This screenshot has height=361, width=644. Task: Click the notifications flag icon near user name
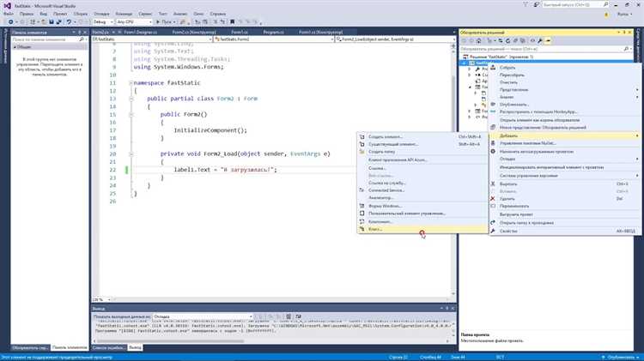click(x=606, y=14)
